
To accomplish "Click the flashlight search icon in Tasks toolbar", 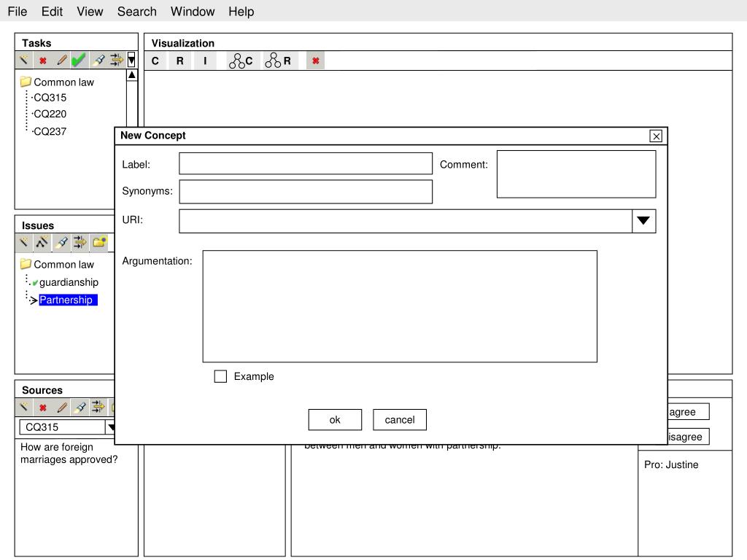I will (98, 60).
